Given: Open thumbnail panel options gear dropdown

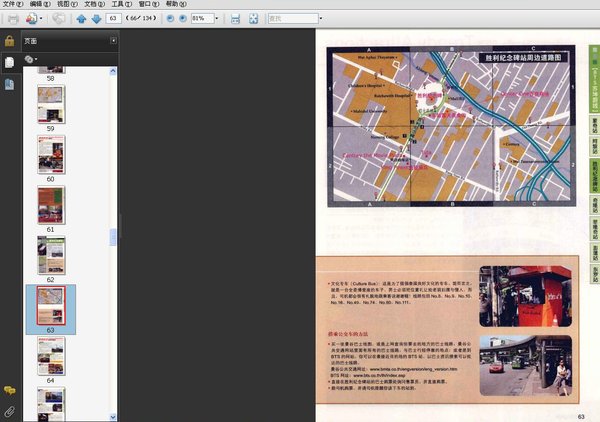Looking at the screenshot, I should tap(30, 60).
